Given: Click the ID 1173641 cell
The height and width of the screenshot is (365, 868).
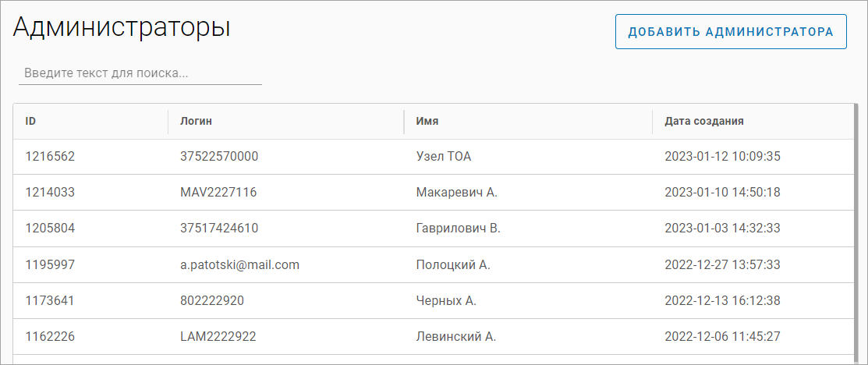Looking at the screenshot, I should pyautogui.click(x=50, y=301).
